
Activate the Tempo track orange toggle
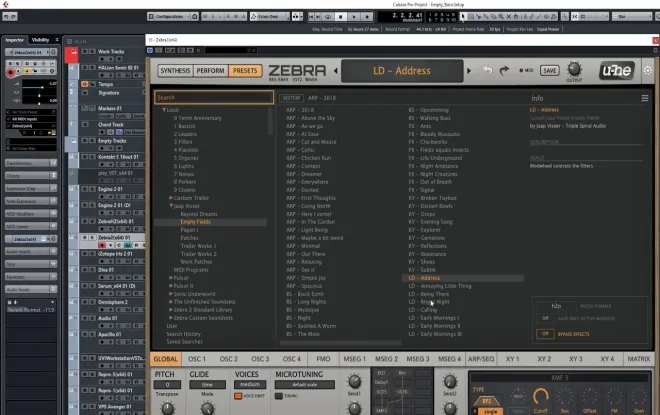[84, 84]
